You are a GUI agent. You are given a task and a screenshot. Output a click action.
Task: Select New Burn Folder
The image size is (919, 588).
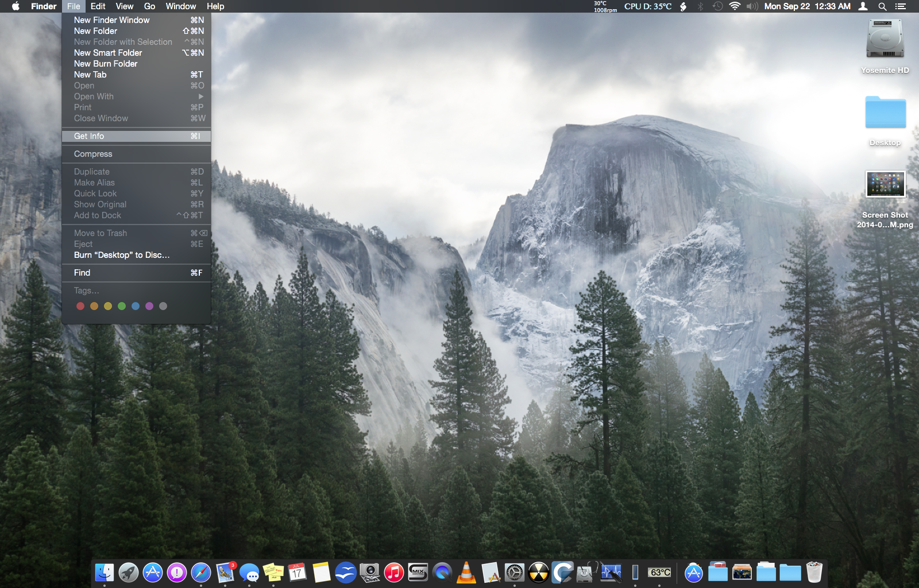point(136,64)
